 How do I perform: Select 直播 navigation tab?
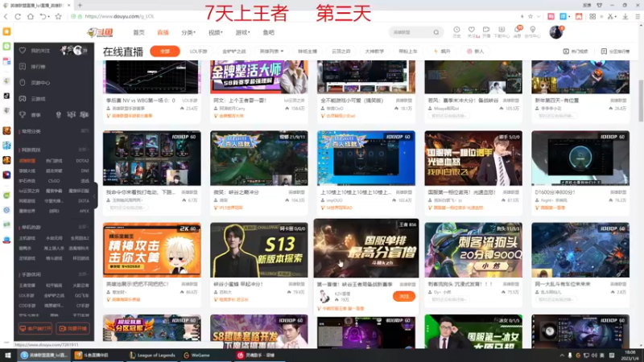[163, 32]
